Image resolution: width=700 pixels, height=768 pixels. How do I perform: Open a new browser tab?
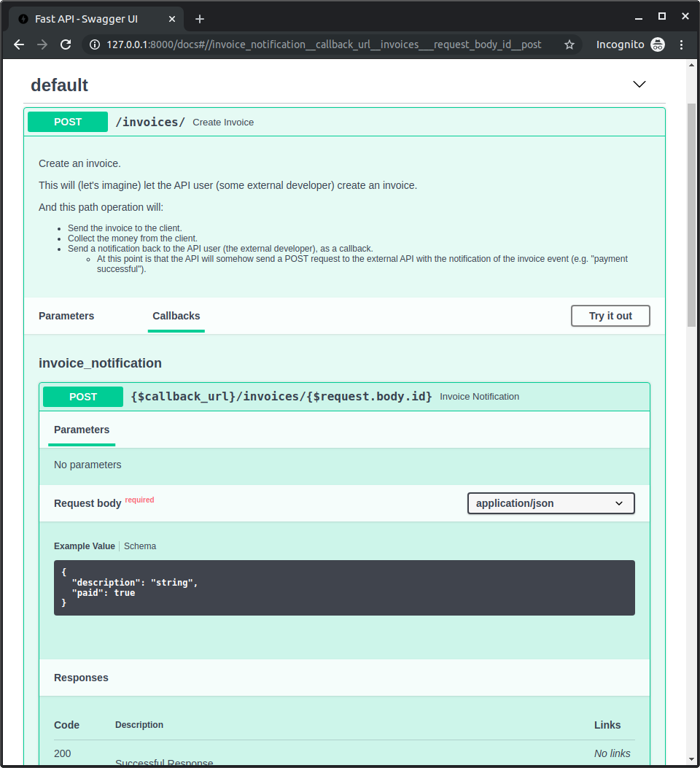200,18
